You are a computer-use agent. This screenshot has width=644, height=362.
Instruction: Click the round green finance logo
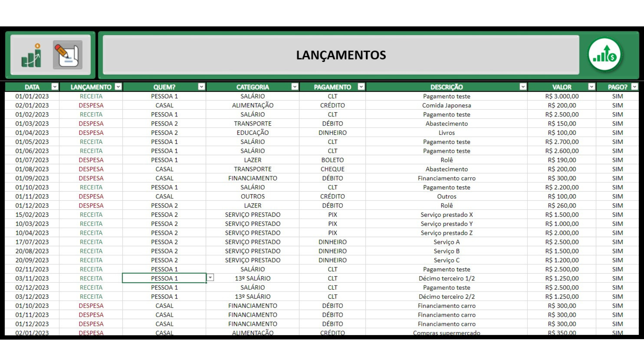[605, 55]
